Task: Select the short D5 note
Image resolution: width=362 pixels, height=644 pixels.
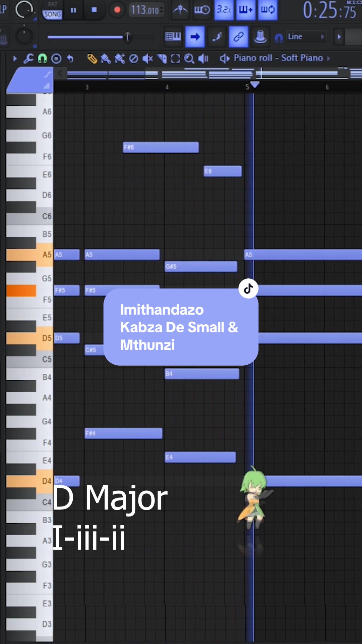Action: [x=67, y=338]
